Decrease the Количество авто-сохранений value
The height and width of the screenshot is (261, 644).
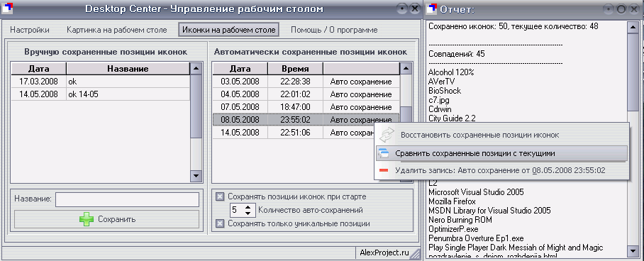pos(248,213)
